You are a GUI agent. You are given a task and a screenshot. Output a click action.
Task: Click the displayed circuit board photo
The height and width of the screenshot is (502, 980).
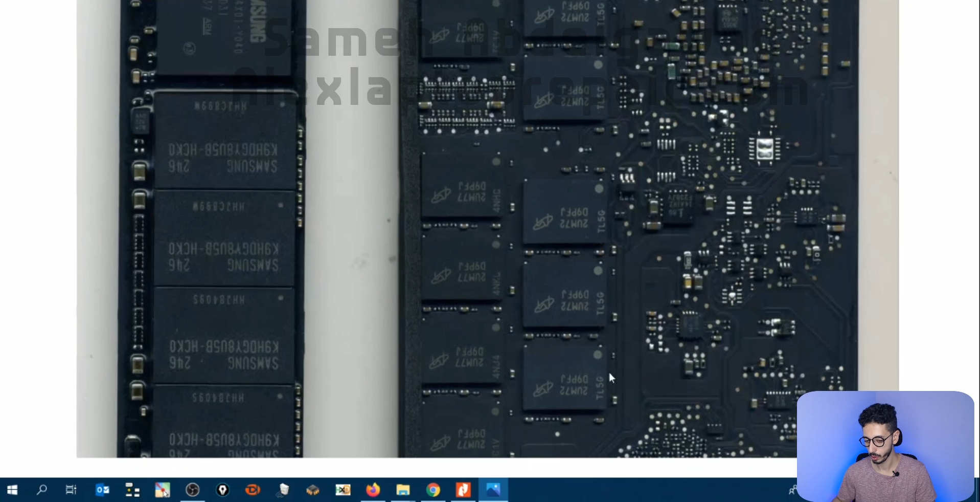[487, 229]
